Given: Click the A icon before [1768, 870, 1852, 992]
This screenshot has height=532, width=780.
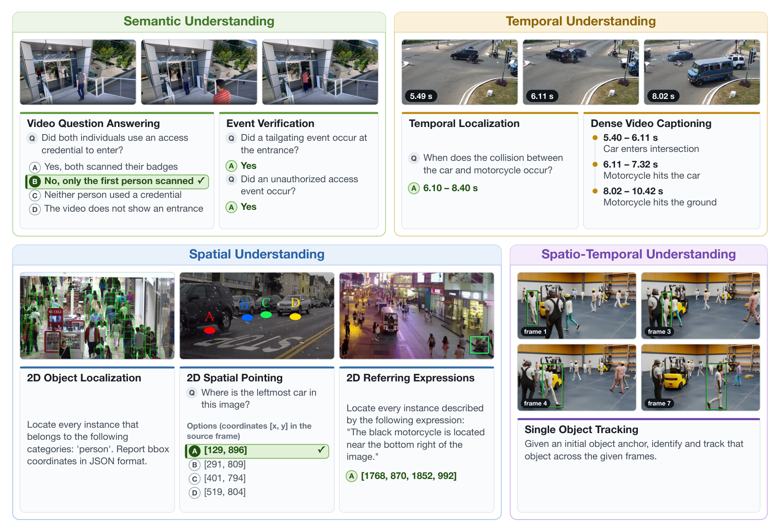Looking at the screenshot, I should point(352,476).
